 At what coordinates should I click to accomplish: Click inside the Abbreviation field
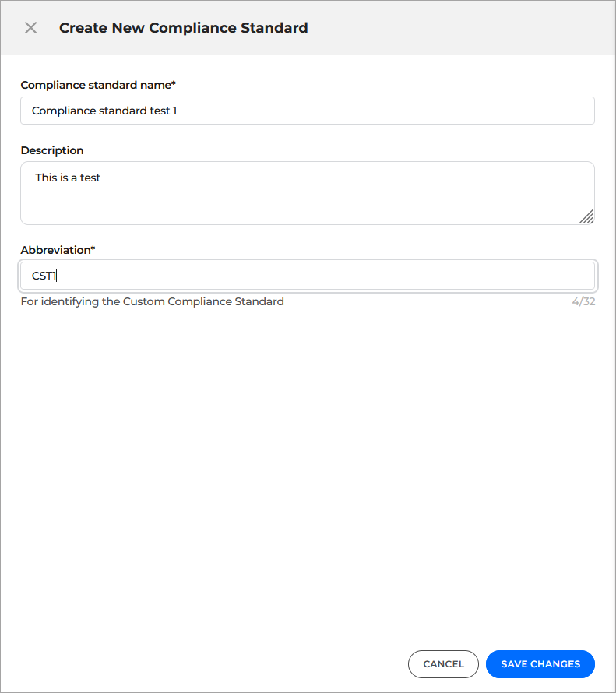tap(307, 276)
